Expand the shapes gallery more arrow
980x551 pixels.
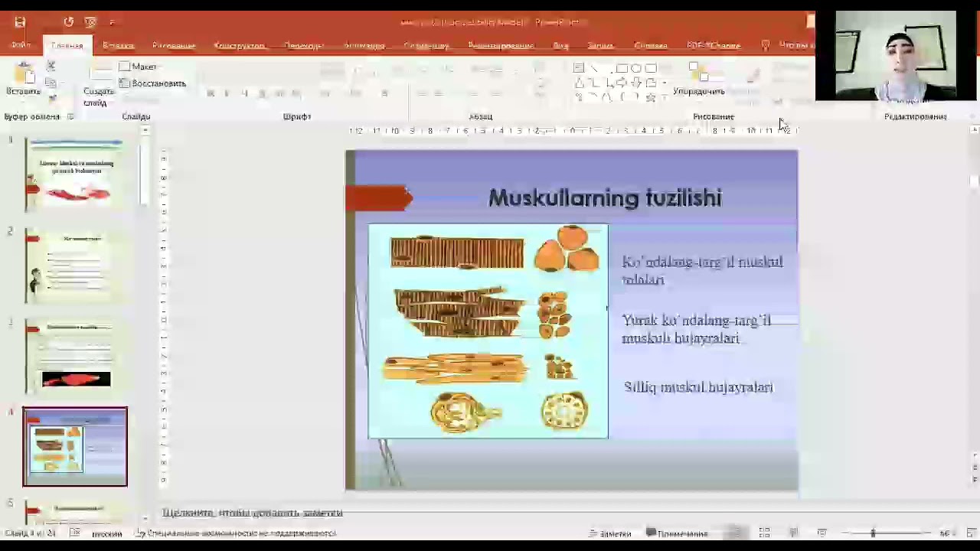(x=664, y=98)
